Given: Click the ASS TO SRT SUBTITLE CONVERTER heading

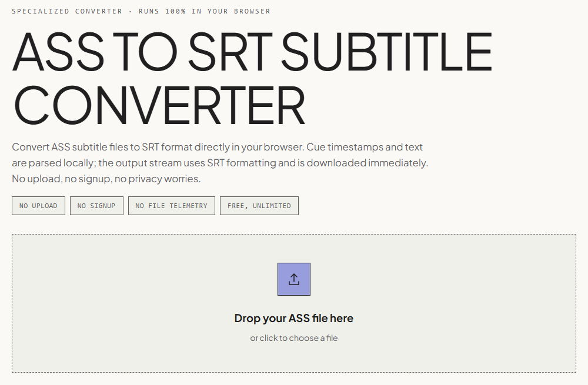Looking at the screenshot, I should (252, 78).
